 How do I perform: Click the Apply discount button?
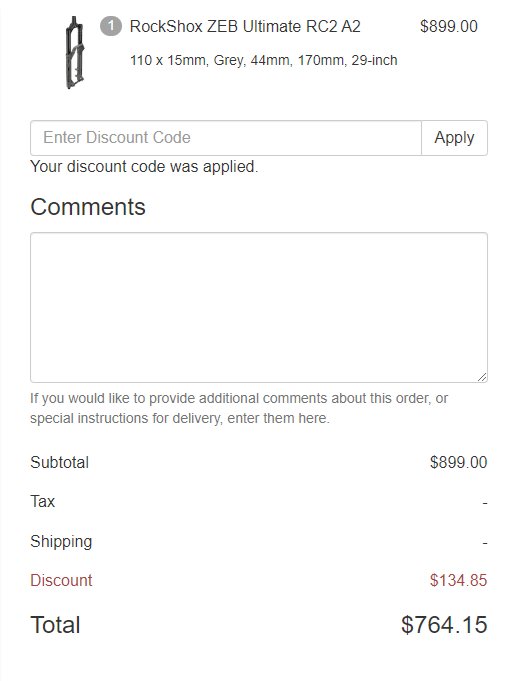click(454, 138)
